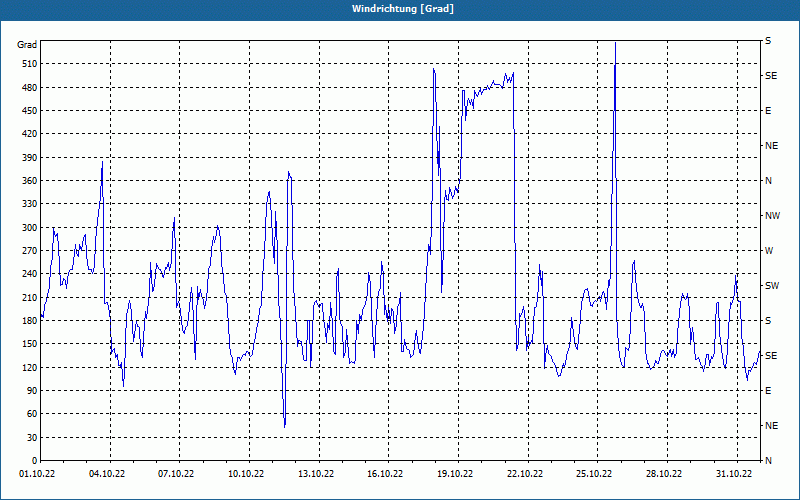Click the date label 07.10.22

(x=176, y=474)
